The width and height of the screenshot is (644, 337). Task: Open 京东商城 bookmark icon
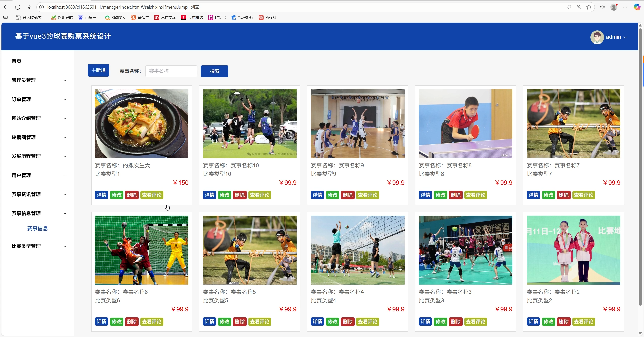pyautogui.click(x=157, y=18)
